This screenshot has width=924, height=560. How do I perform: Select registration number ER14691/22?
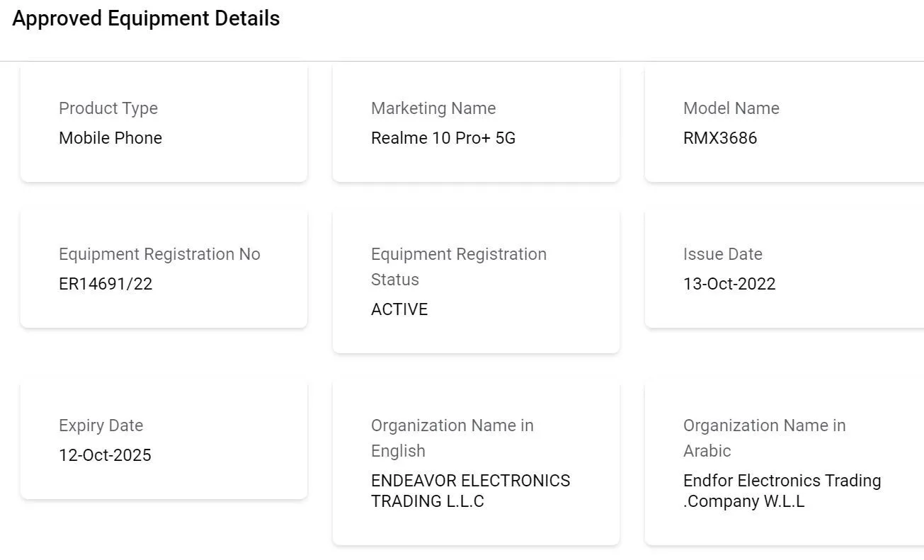click(105, 284)
